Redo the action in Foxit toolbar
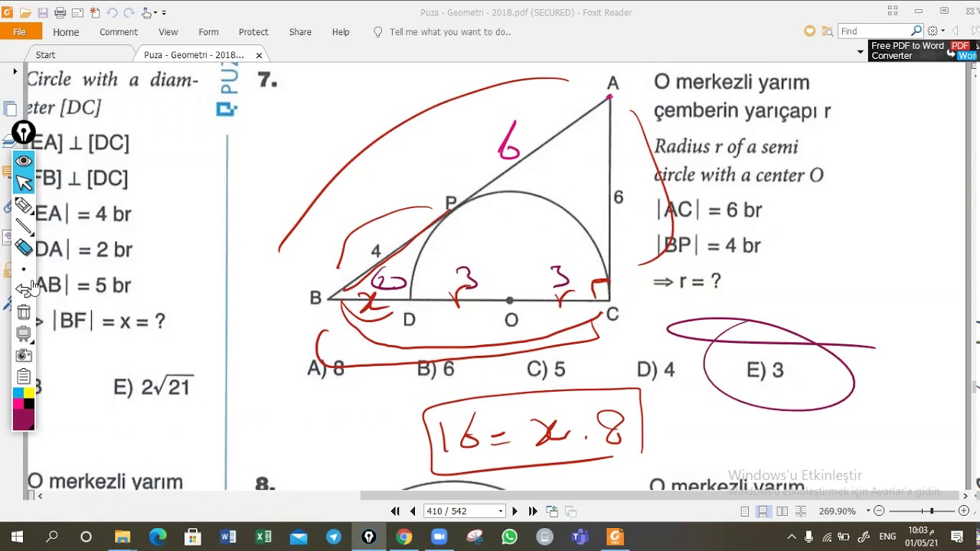 click(x=129, y=13)
